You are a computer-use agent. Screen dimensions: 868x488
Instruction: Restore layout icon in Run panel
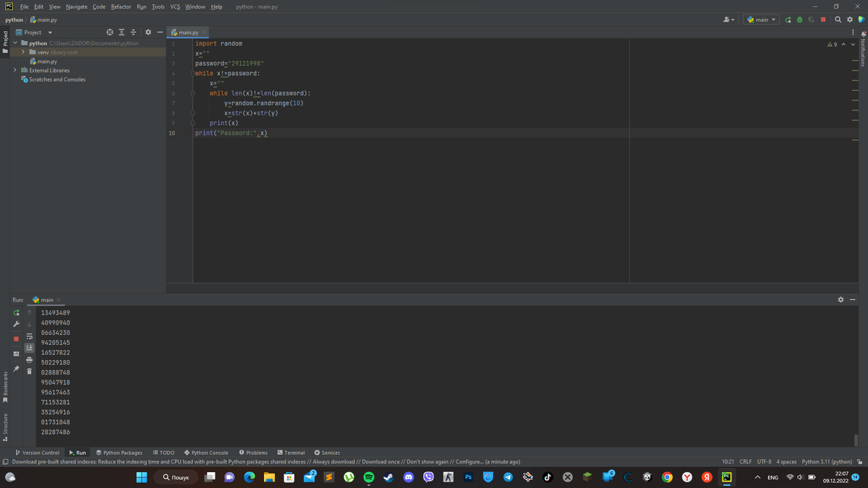(x=17, y=354)
